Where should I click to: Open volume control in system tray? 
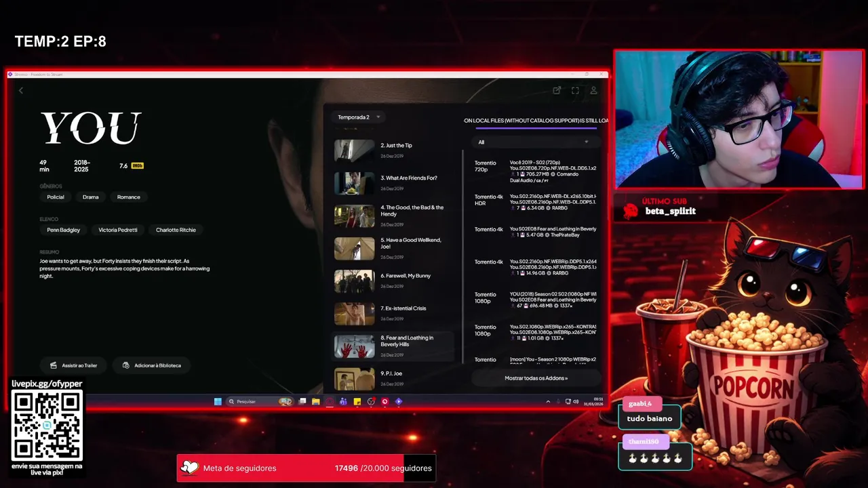[x=576, y=401]
